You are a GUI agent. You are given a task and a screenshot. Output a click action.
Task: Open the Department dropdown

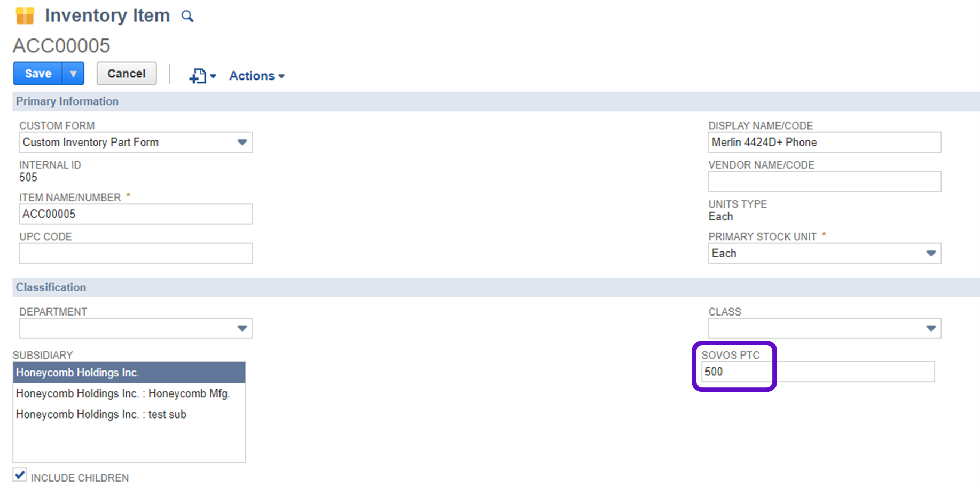click(242, 328)
